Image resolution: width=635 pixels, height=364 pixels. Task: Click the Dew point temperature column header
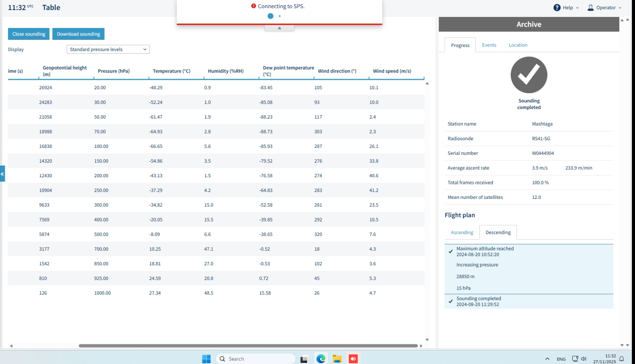(289, 71)
